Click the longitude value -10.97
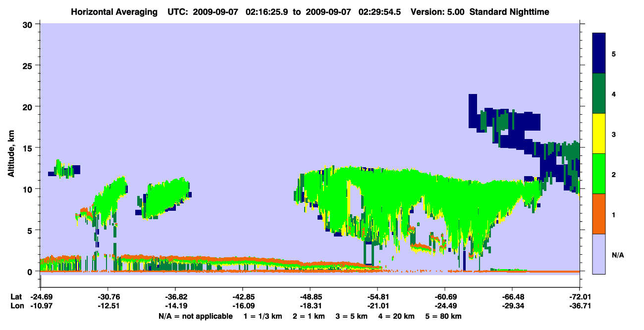The width and height of the screenshot is (644, 330). pos(41,306)
